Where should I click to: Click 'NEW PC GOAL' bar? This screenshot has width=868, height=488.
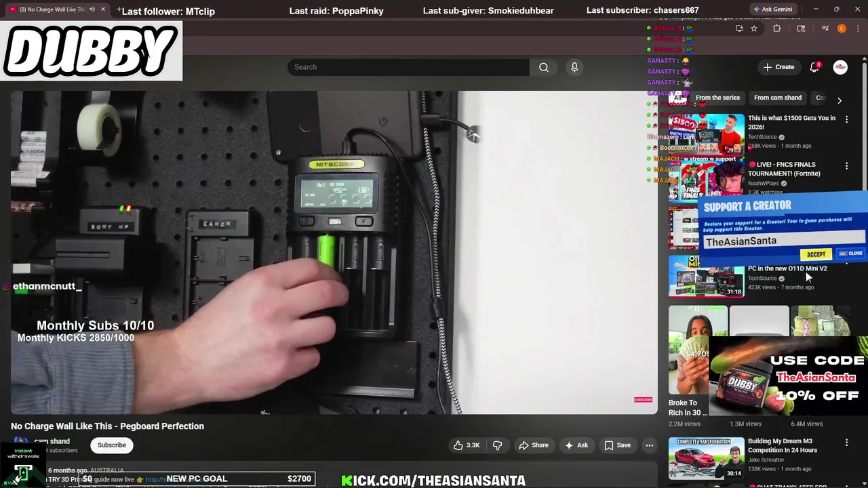point(197,479)
